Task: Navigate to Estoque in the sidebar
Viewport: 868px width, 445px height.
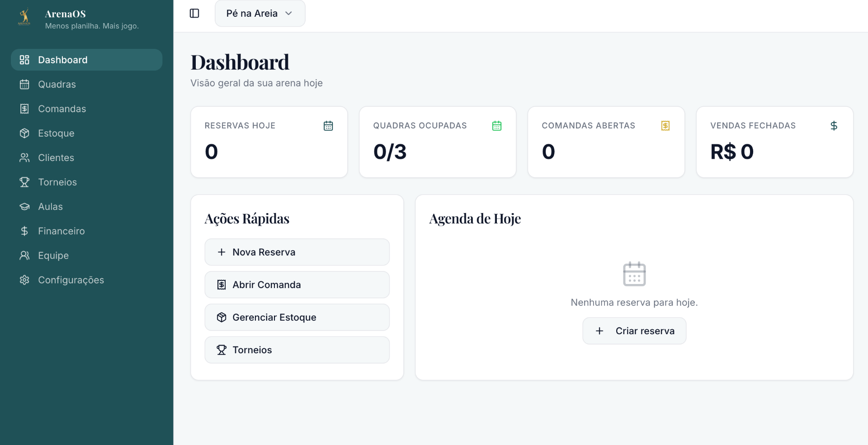Action: pos(86,133)
